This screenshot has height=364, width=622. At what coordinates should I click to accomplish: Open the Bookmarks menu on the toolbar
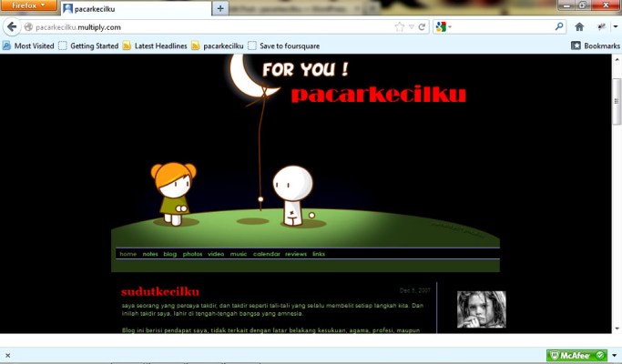tap(595, 45)
